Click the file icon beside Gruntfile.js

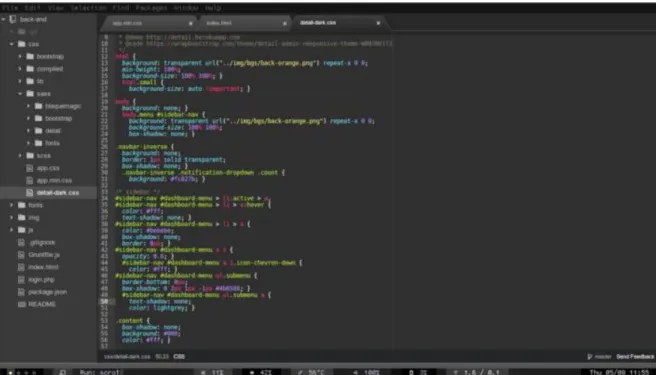pos(21,254)
